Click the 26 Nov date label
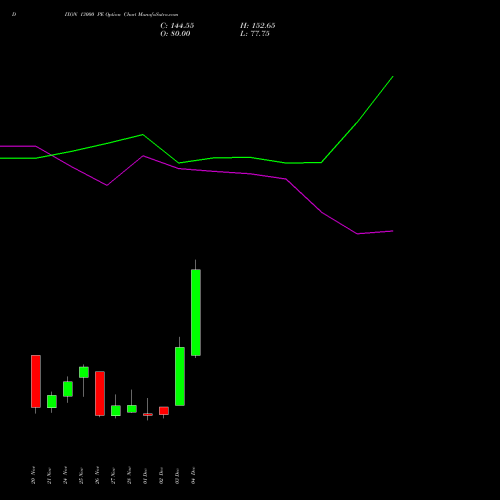 pyautogui.click(x=97, y=475)
